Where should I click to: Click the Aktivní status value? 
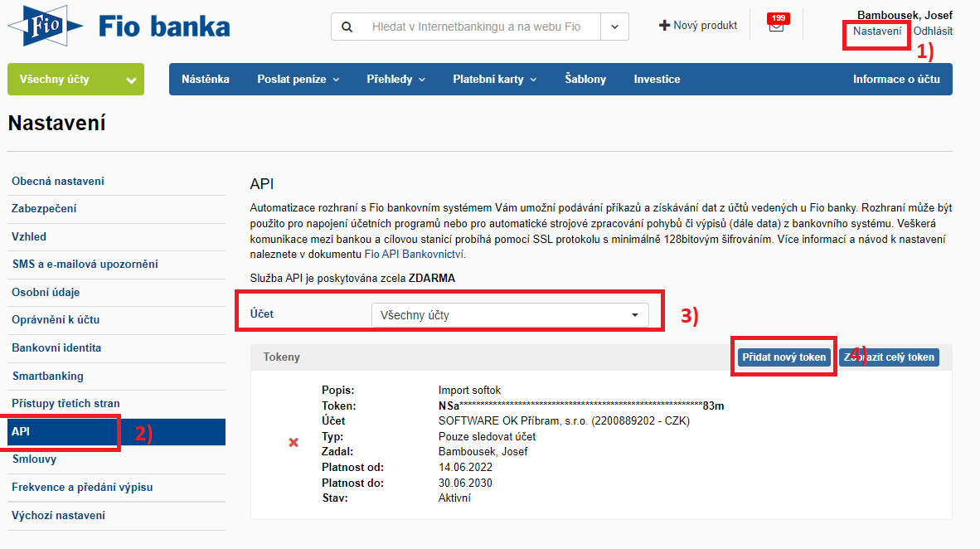click(x=454, y=498)
